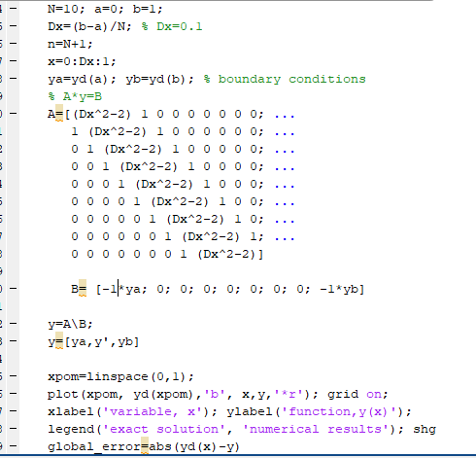Click matrix row starting '0 0 1 (Dx^2-2)'

click(x=167, y=166)
